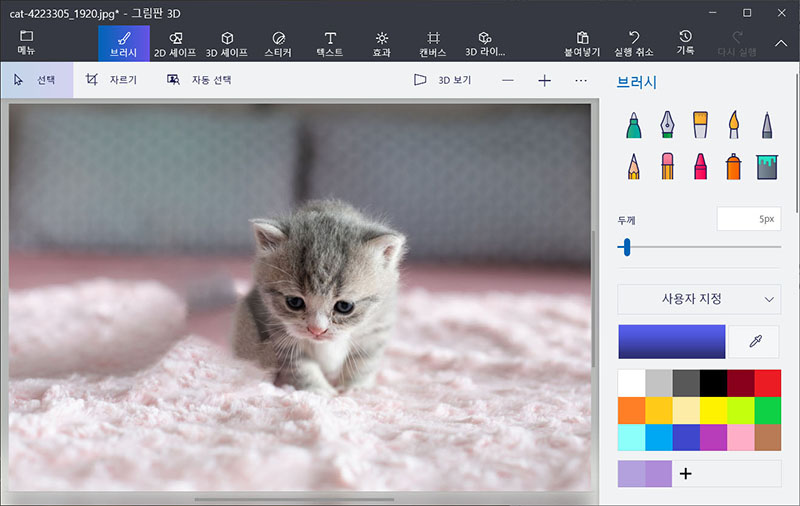
Task: Select the watercolor brush
Action: coord(734,125)
